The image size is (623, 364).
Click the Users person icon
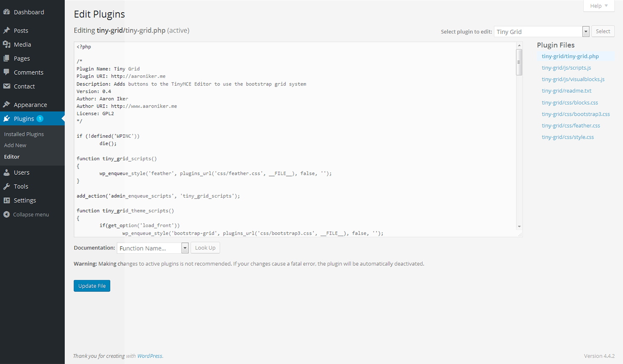7,172
